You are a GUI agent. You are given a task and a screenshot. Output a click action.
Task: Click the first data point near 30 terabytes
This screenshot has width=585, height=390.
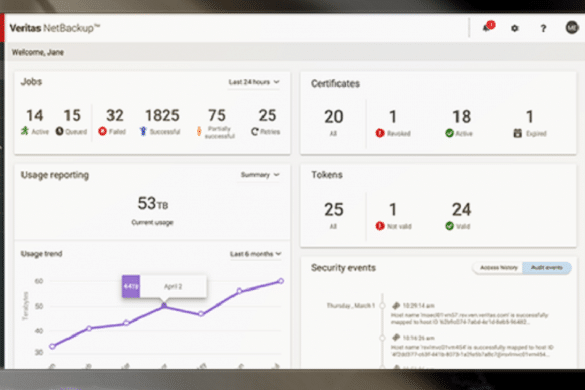pos(52,346)
